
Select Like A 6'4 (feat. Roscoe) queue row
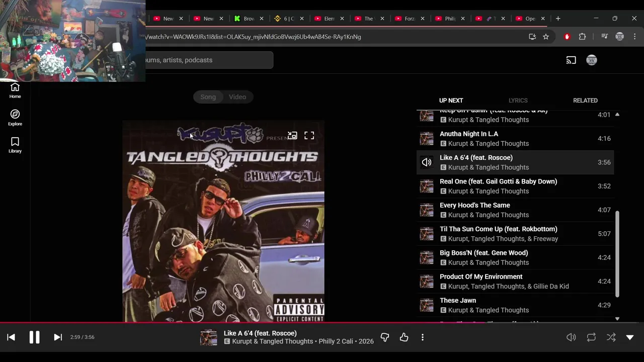point(515,162)
